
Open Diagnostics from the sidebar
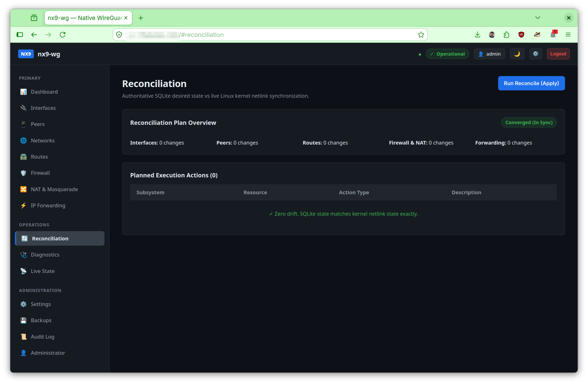click(x=59, y=255)
